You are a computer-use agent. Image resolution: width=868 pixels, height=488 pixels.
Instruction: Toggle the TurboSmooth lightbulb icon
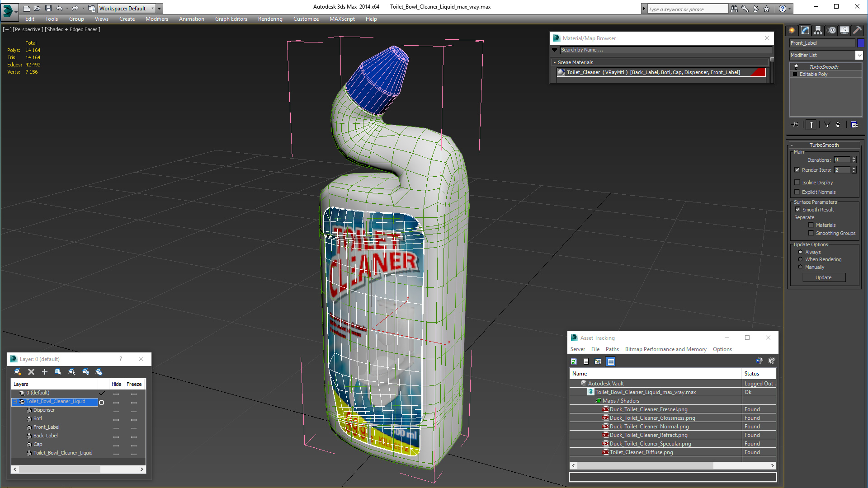796,67
